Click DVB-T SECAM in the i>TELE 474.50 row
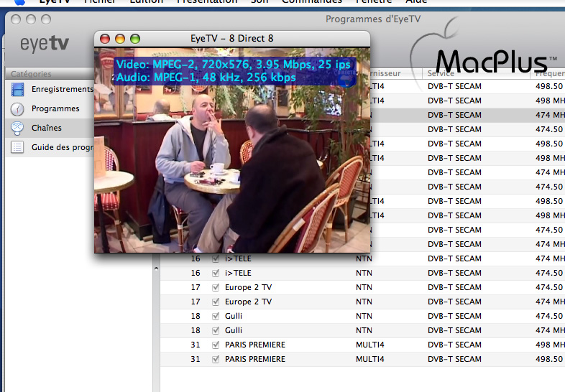The image size is (565, 392). coord(454,273)
